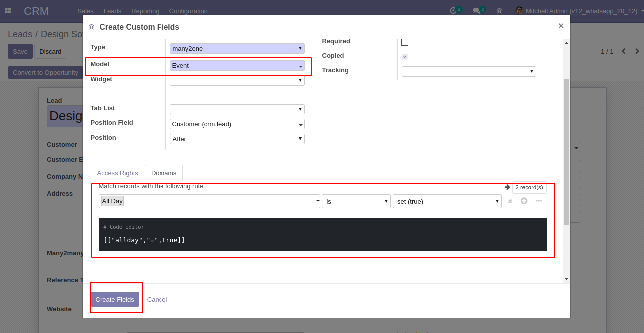Open the Model Event dropdown
This screenshot has width=644, height=333.
click(x=237, y=65)
